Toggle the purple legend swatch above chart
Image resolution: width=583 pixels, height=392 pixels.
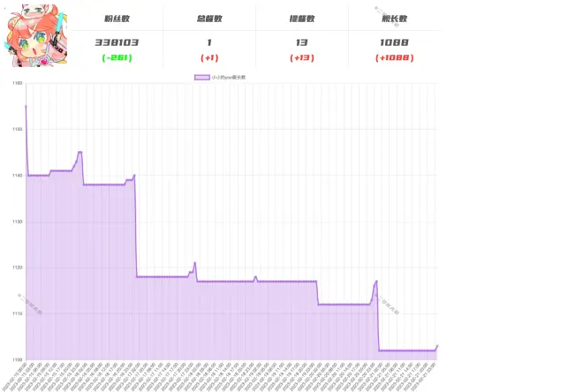click(x=201, y=78)
